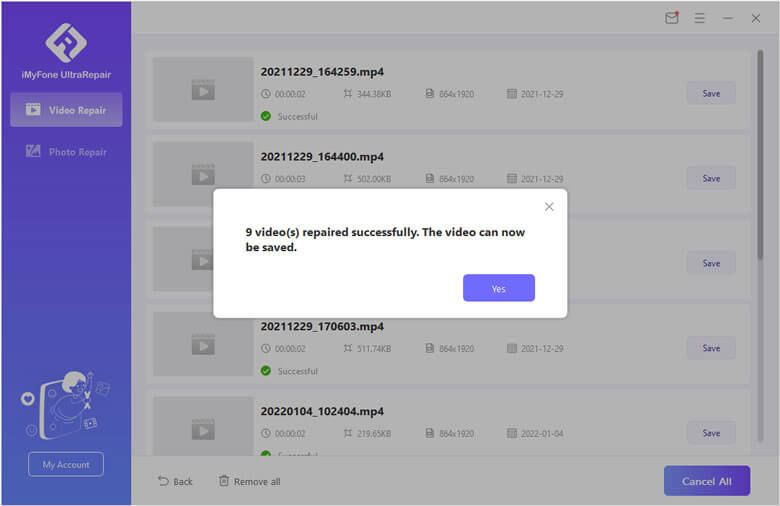Click the My Account button

point(66,464)
